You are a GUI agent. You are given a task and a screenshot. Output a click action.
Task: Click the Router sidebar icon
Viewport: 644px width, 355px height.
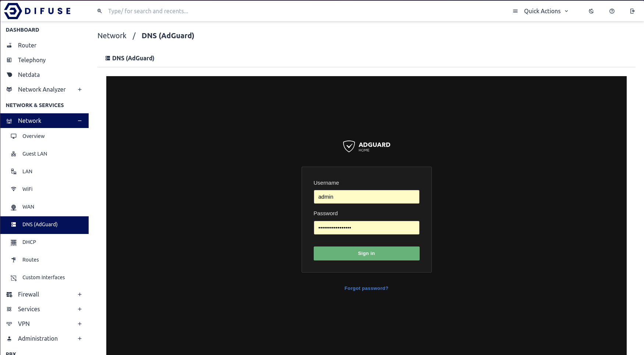(x=10, y=45)
